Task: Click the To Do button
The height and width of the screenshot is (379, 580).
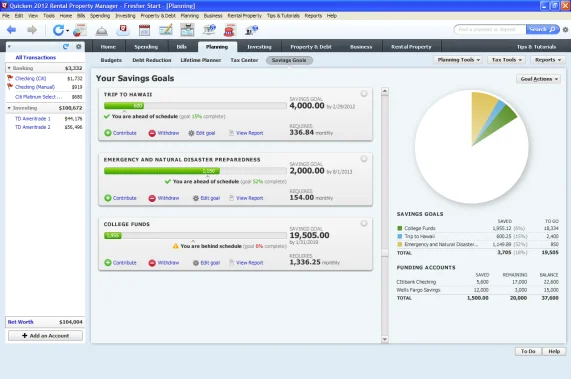Action: click(528, 351)
